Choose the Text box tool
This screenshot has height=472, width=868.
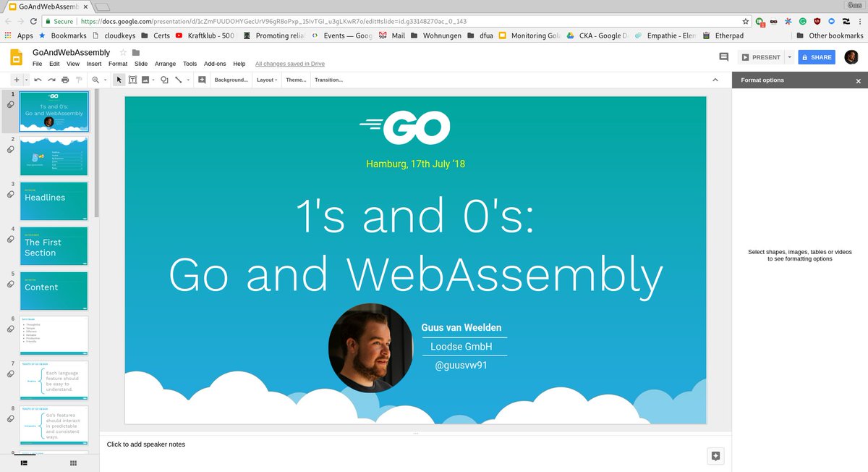tap(133, 80)
